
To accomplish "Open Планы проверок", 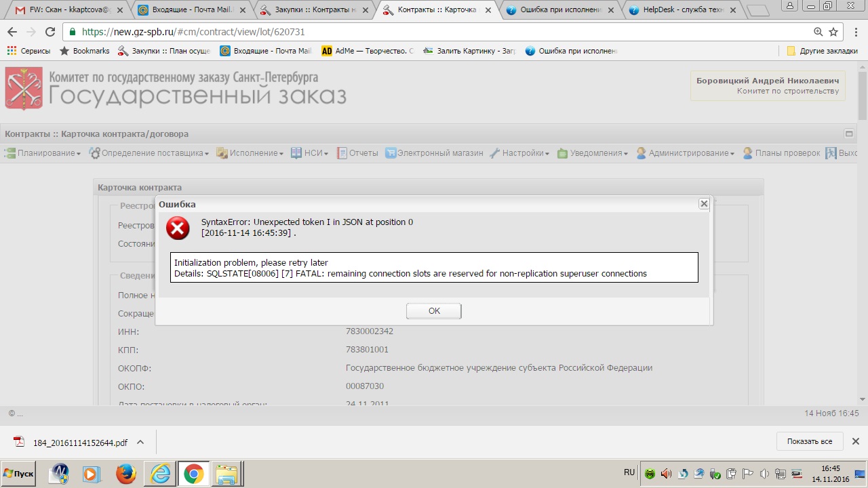I will point(781,153).
